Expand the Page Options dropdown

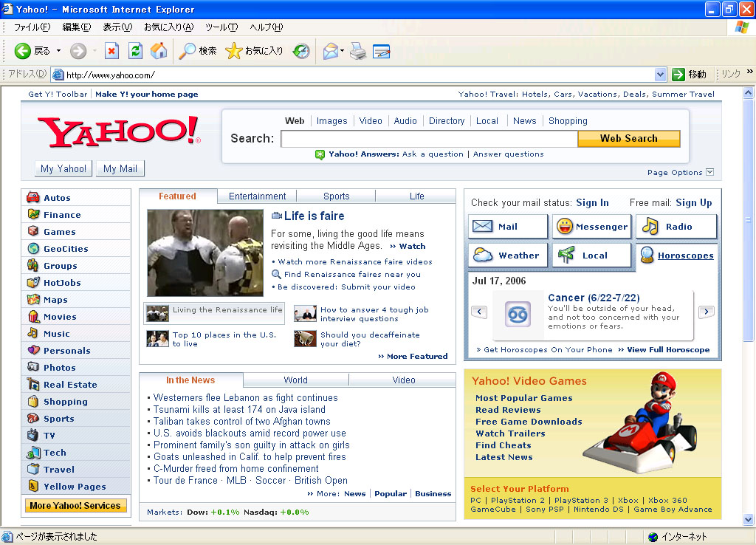click(x=709, y=172)
